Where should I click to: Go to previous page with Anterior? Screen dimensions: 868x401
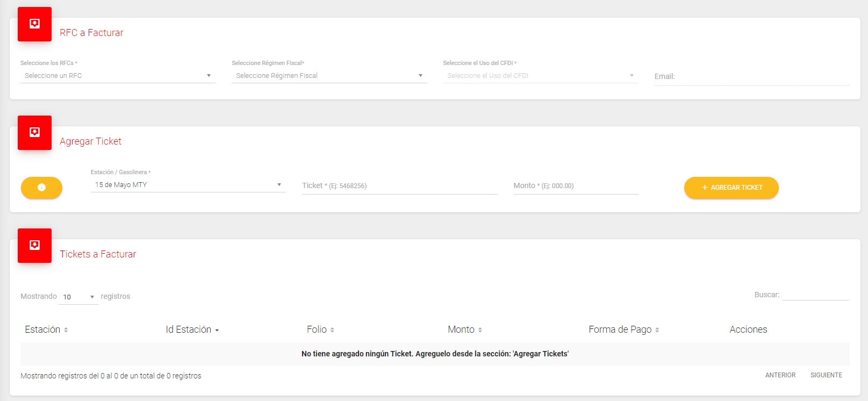(x=780, y=375)
